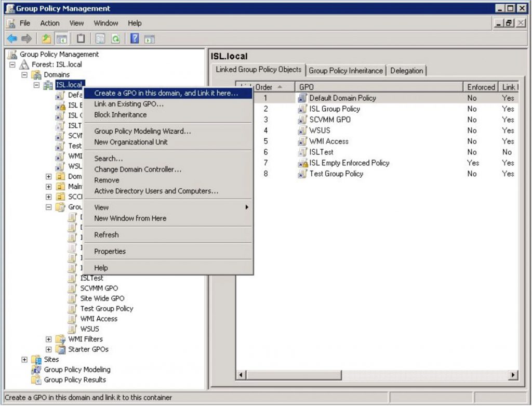Click the Up One Level folder icon
532x406 pixels.
47,39
